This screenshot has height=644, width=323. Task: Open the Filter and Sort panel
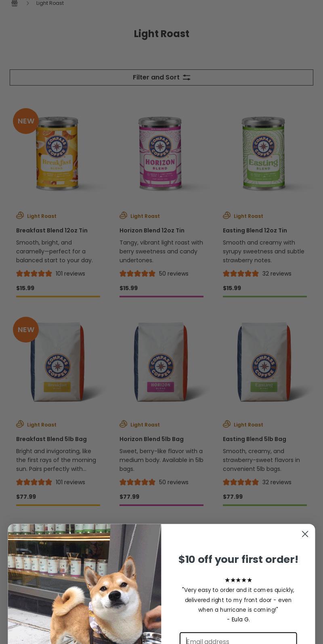tap(161, 77)
